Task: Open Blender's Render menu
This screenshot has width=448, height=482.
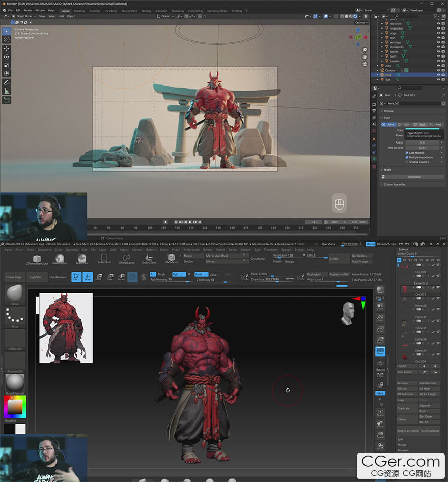Action: 27,10
